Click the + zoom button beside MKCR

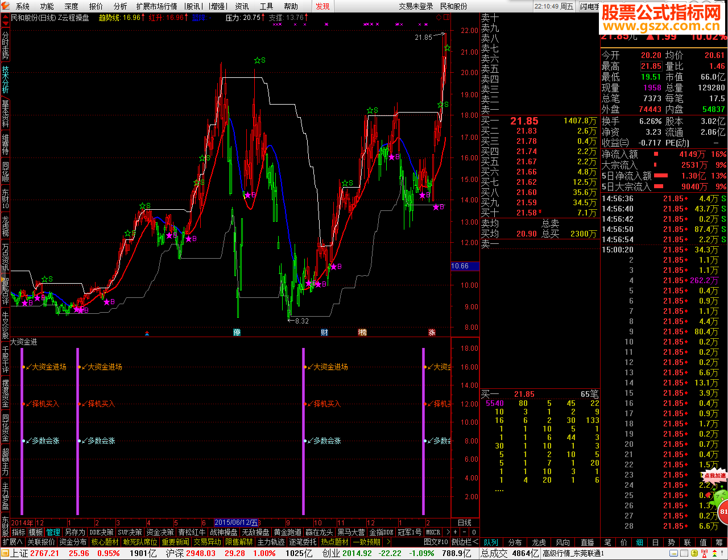click(x=456, y=532)
